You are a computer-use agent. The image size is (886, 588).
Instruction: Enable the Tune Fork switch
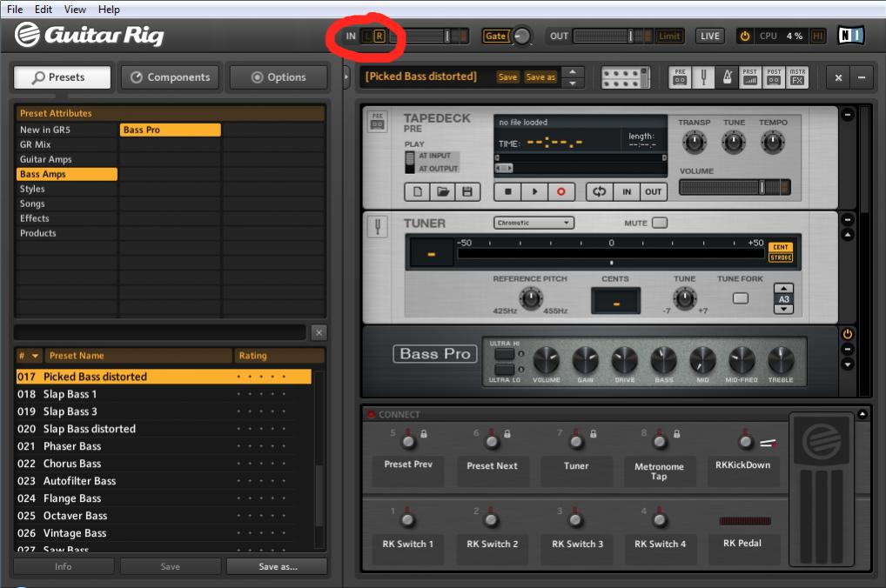coord(740,297)
